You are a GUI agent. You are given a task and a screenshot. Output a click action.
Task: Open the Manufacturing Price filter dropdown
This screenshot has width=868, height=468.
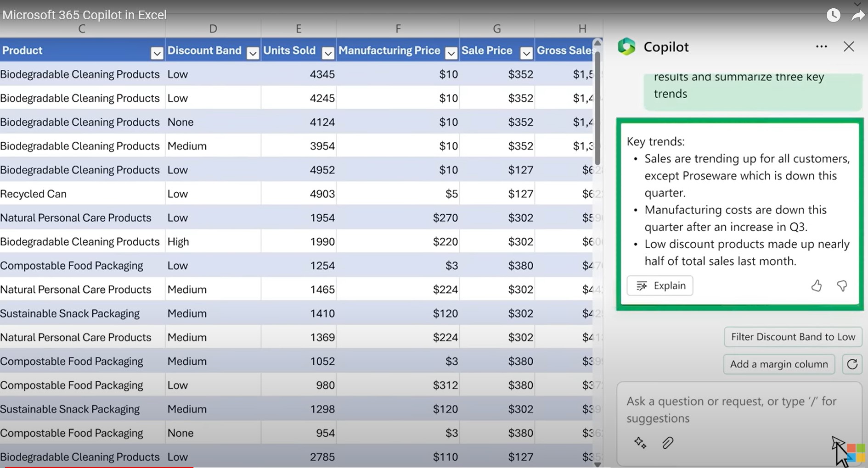[x=451, y=53]
